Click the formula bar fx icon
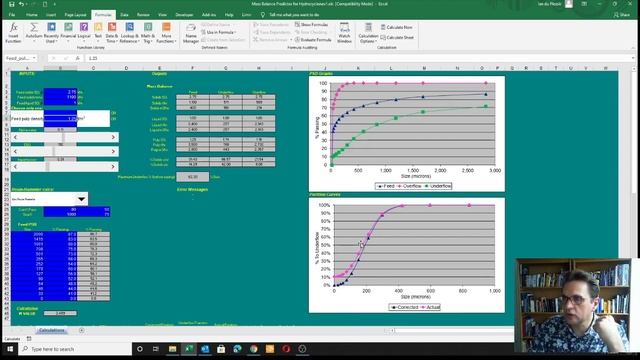The height and width of the screenshot is (360, 640). coord(78,58)
